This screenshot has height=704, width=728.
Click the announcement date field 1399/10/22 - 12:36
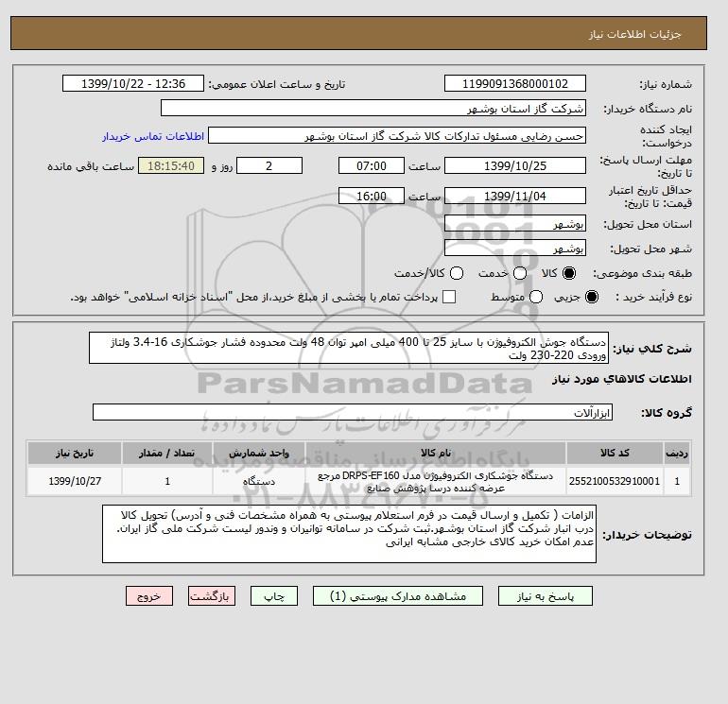133,83
